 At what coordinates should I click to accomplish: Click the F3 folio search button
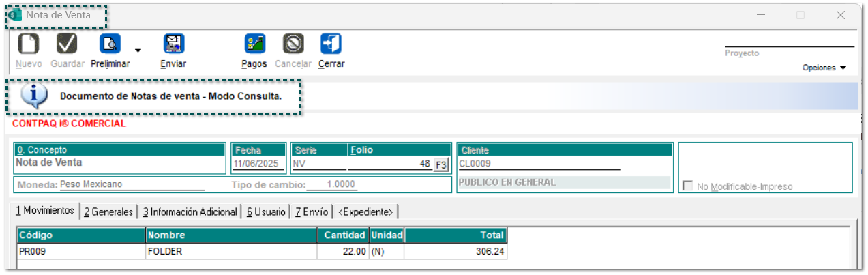440,164
